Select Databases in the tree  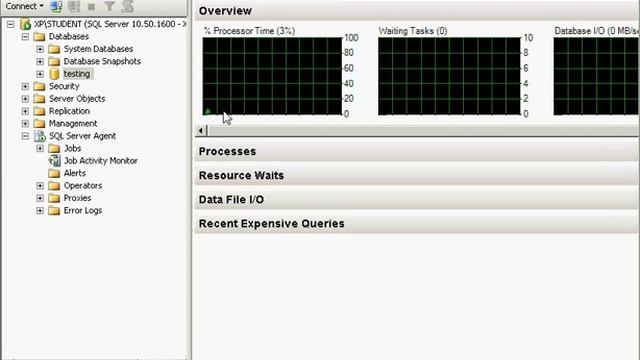69,36
